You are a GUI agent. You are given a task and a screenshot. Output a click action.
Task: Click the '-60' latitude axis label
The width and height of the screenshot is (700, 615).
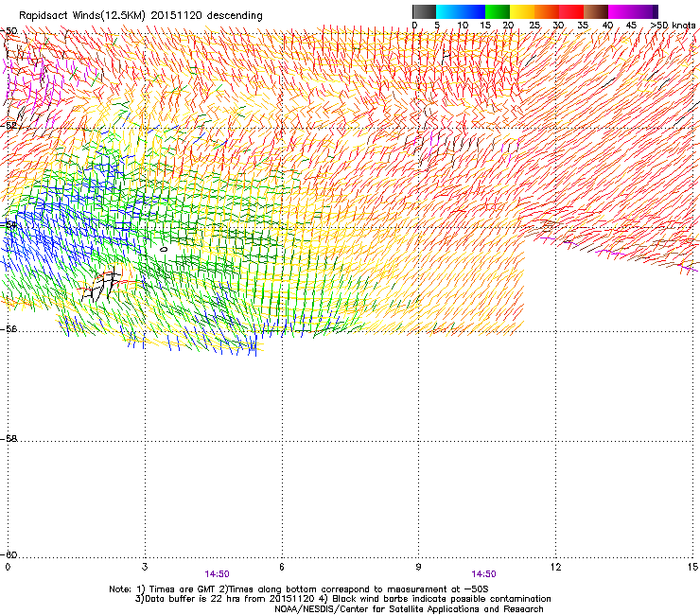[x=9, y=554]
